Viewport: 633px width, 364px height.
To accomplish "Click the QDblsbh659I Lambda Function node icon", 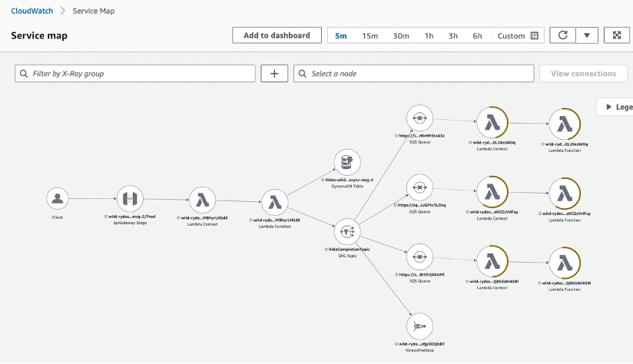I will (x=565, y=263).
